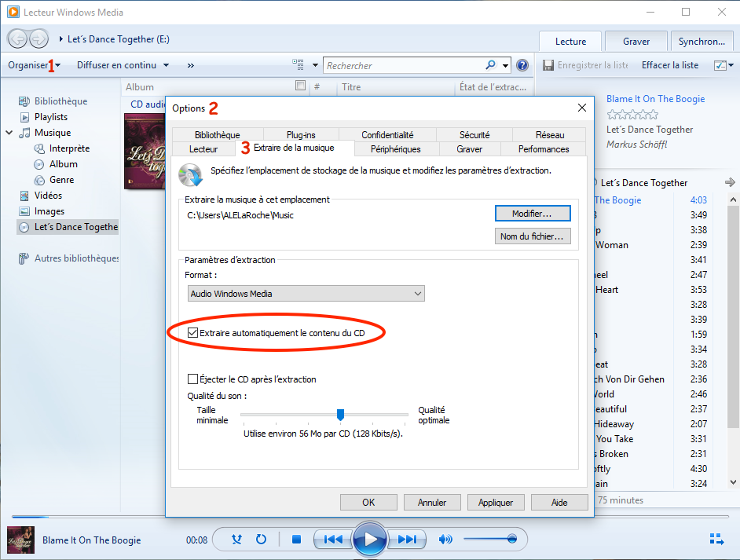Click the Interprète artist icon

(x=39, y=148)
